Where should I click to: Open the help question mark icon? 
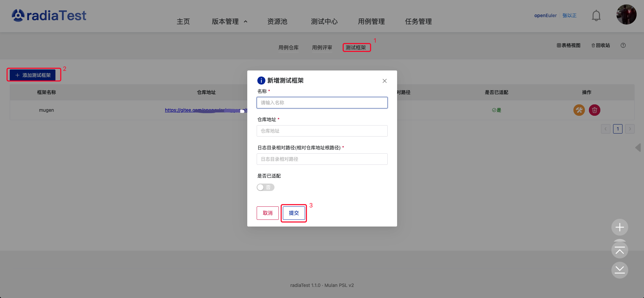coord(623,45)
